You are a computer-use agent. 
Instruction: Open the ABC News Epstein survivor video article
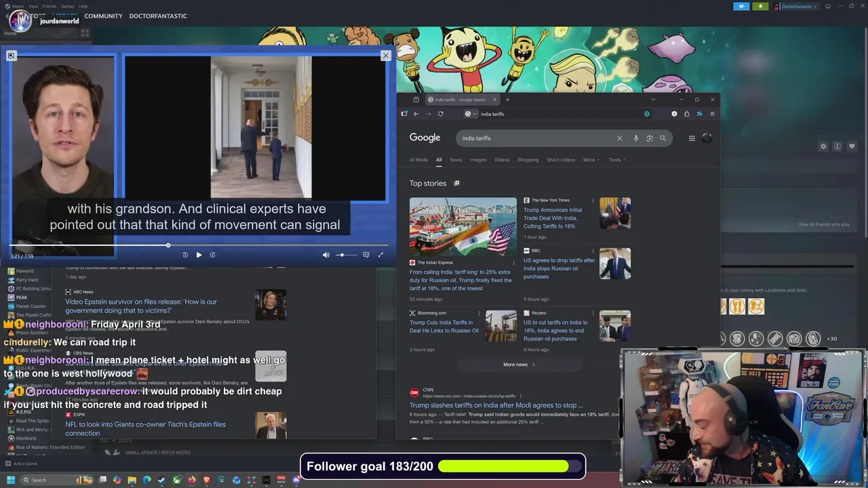141,306
